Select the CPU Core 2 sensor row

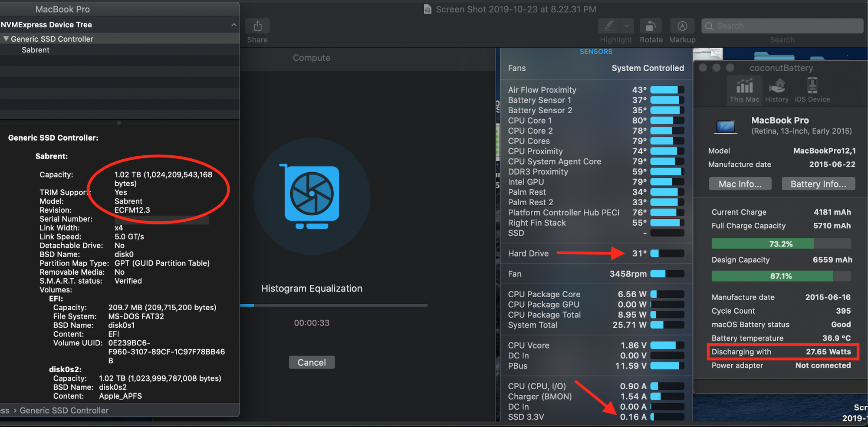pos(596,131)
